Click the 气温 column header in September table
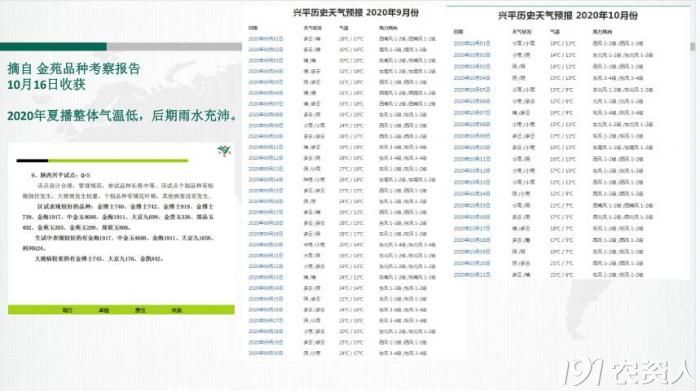The height and width of the screenshot is (391, 700). 343,28
